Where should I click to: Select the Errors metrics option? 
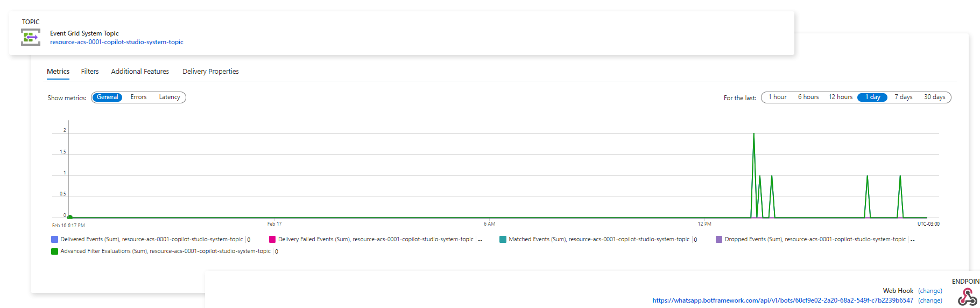pos(138,97)
